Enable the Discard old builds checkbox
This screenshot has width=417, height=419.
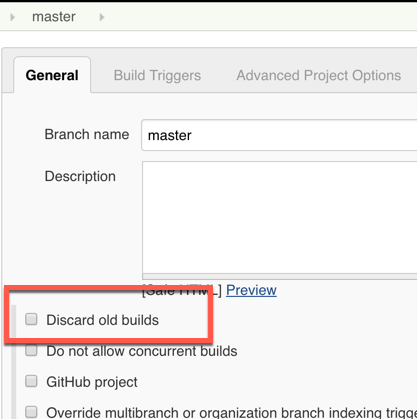pyautogui.click(x=31, y=319)
